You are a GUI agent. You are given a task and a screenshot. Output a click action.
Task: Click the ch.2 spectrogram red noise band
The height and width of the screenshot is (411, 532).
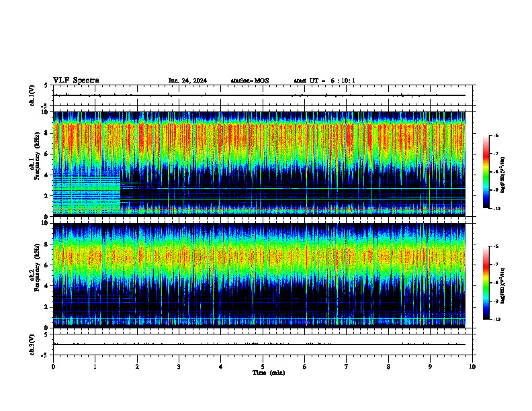(x=259, y=256)
